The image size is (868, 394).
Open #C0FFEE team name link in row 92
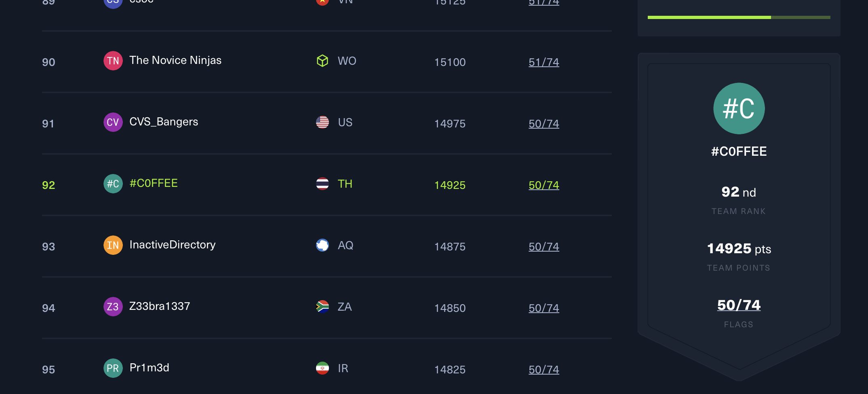pos(153,183)
